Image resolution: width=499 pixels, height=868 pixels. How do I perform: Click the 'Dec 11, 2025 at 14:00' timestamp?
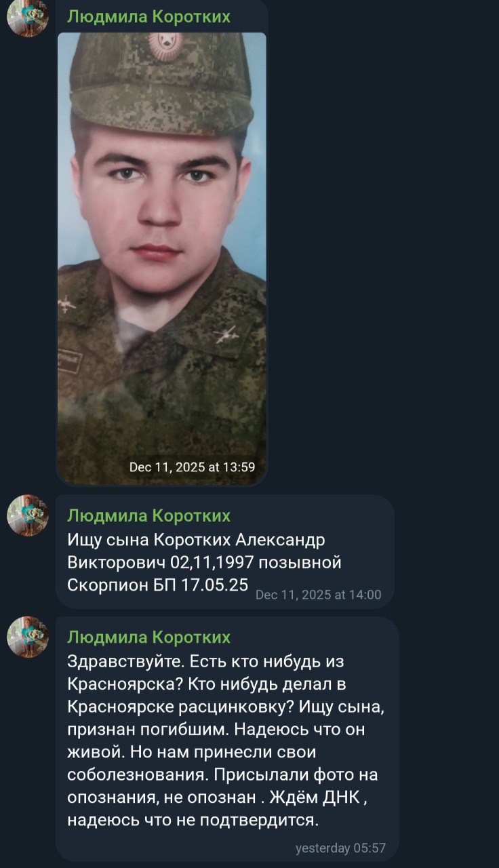(319, 595)
